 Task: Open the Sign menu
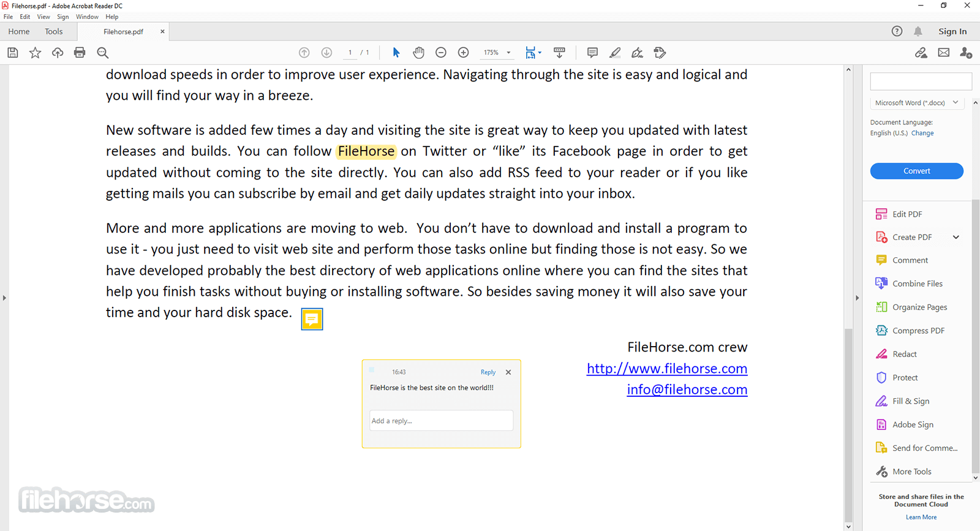(x=63, y=17)
